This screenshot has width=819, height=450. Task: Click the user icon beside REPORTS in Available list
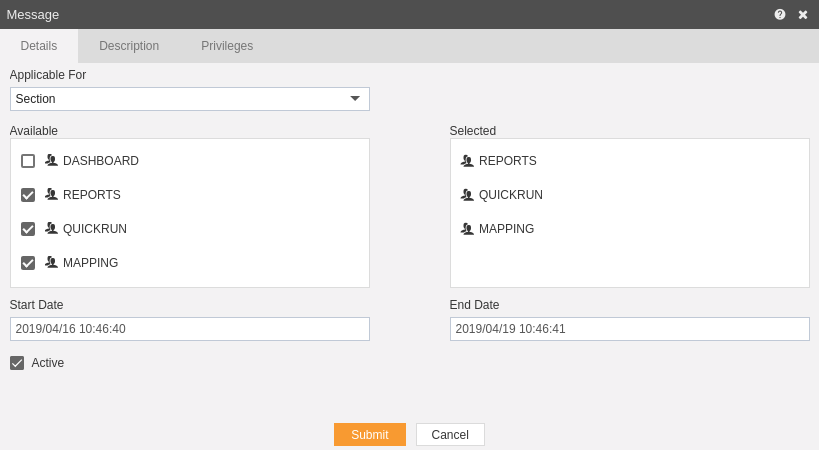pyautogui.click(x=51, y=194)
